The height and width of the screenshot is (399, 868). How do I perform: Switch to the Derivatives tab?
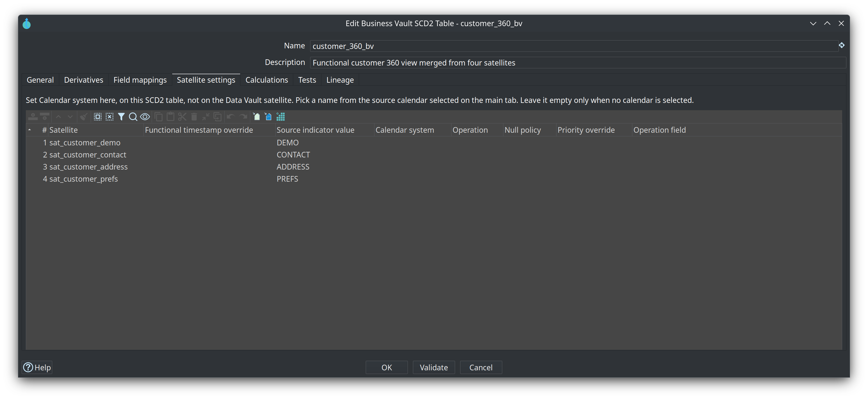point(83,80)
